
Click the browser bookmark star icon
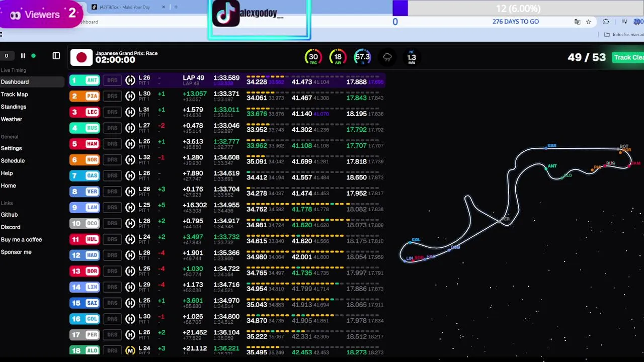click(x=589, y=22)
